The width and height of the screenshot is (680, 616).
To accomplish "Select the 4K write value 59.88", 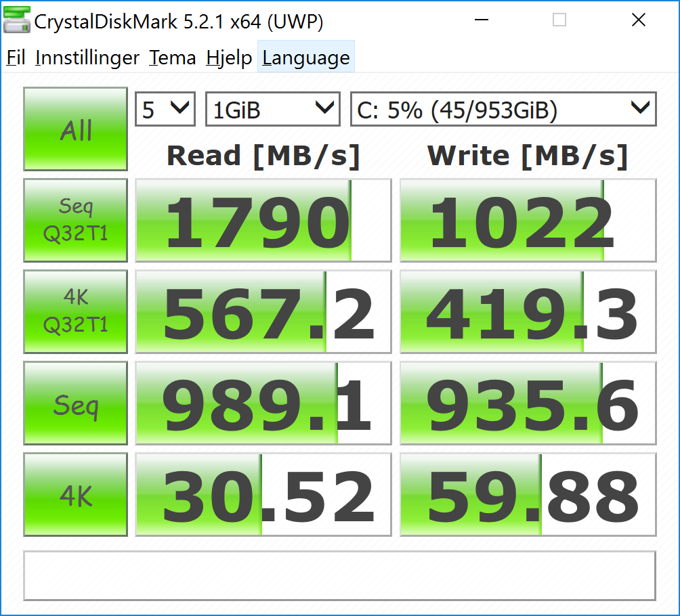I will tap(528, 495).
